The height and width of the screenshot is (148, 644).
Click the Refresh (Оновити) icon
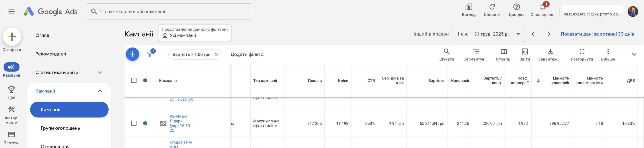pos(492,7)
